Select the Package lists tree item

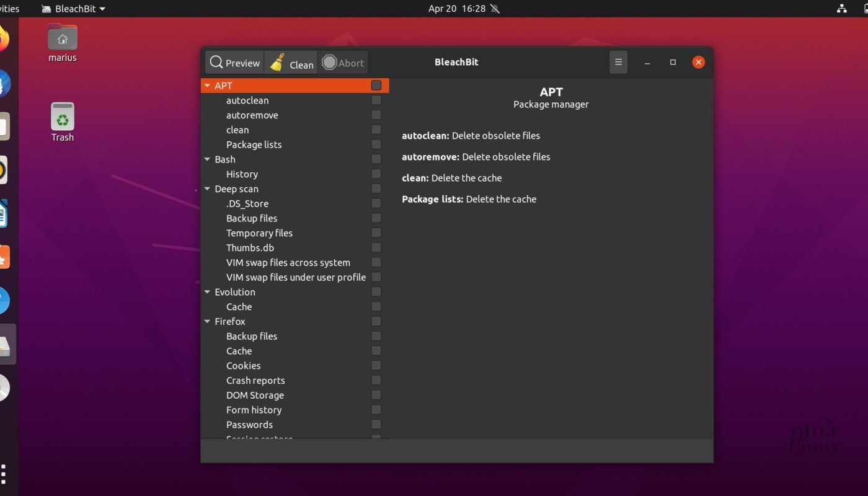(254, 144)
